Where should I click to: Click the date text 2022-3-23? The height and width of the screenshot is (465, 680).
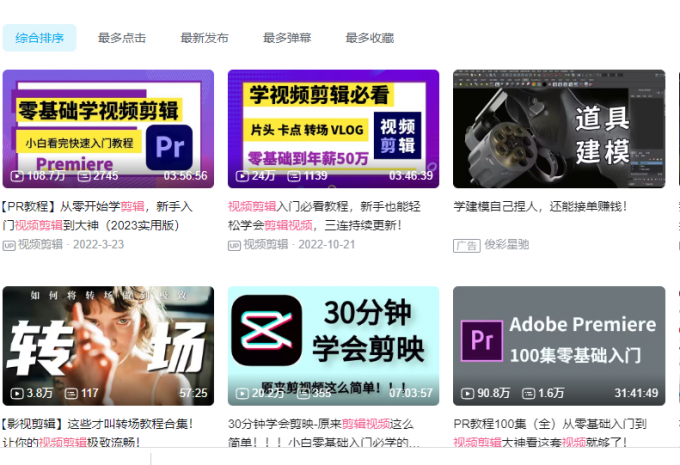(x=98, y=245)
